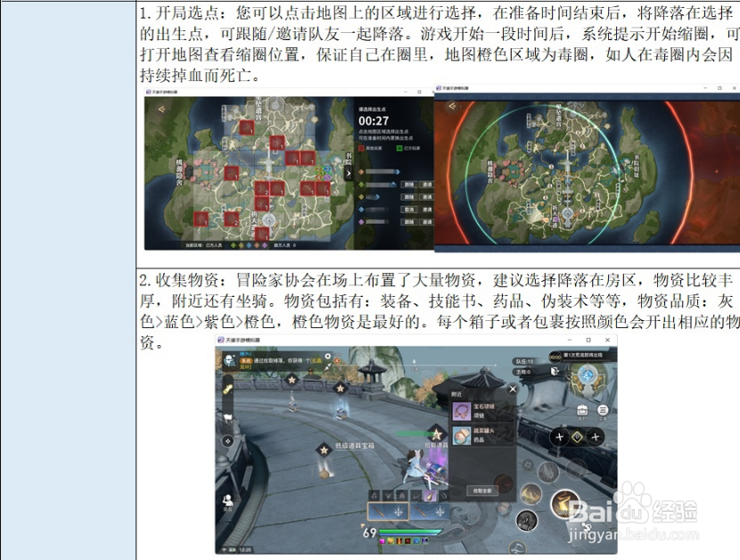Image resolution: width=740 pixels, height=560 pixels.
Task: Click the 击败:0 kill counter
Action: tap(523, 372)
